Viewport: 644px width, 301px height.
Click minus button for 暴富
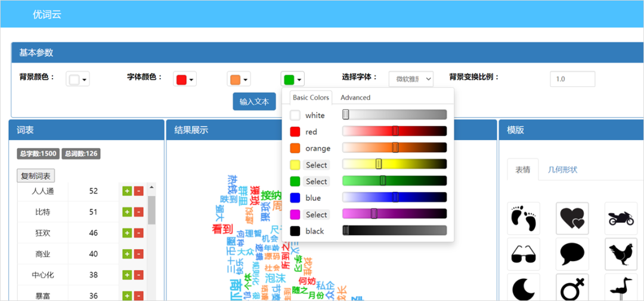pyautogui.click(x=139, y=296)
